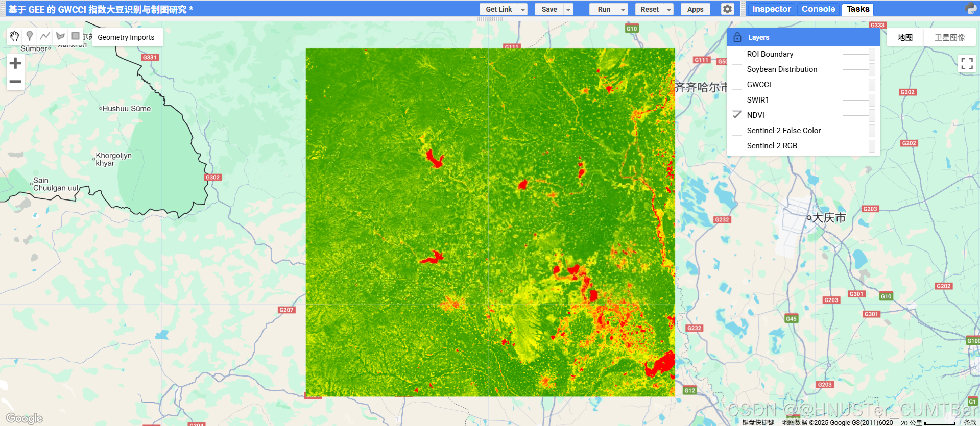Viewport: 980px width, 426px height.
Task: Click the Hushuu Süme place label
Action: [126, 109]
